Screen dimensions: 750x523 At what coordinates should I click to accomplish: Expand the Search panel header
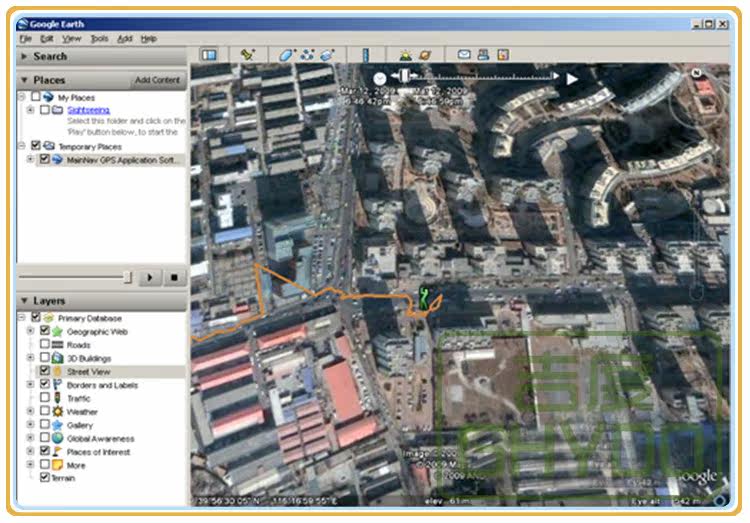(101, 56)
